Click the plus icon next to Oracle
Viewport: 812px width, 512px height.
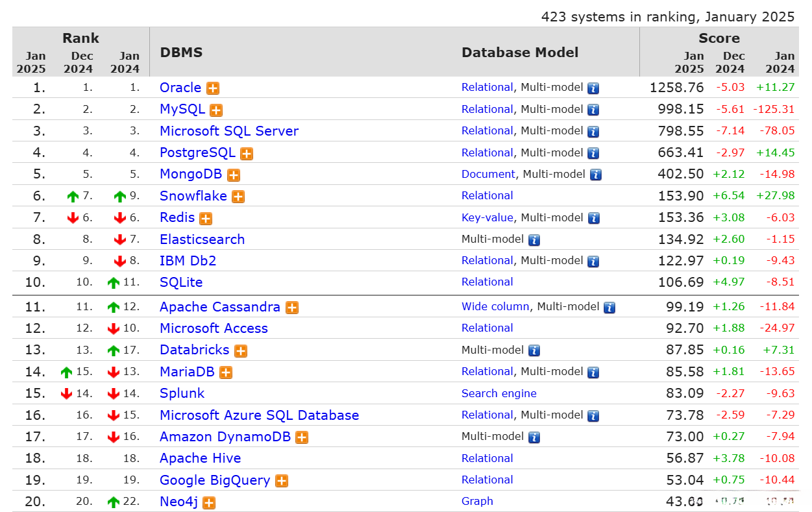[x=213, y=88]
